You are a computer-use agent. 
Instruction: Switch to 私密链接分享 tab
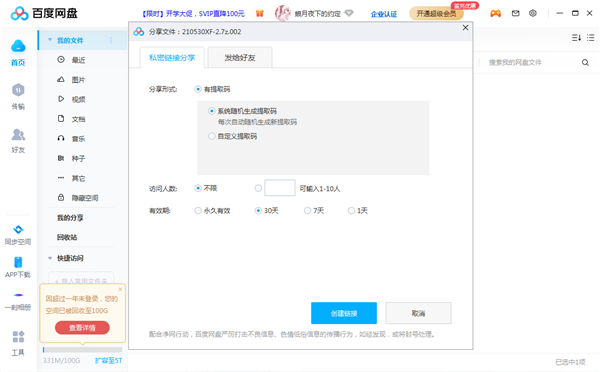click(x=172, y=57)
